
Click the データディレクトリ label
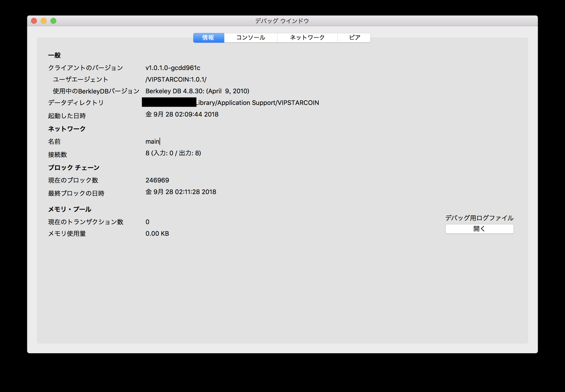click(x=76, y=103)
